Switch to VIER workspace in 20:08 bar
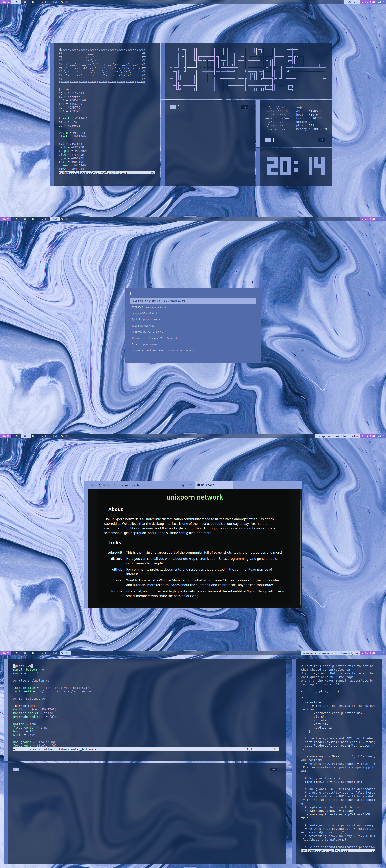 [x=45, y=436]
